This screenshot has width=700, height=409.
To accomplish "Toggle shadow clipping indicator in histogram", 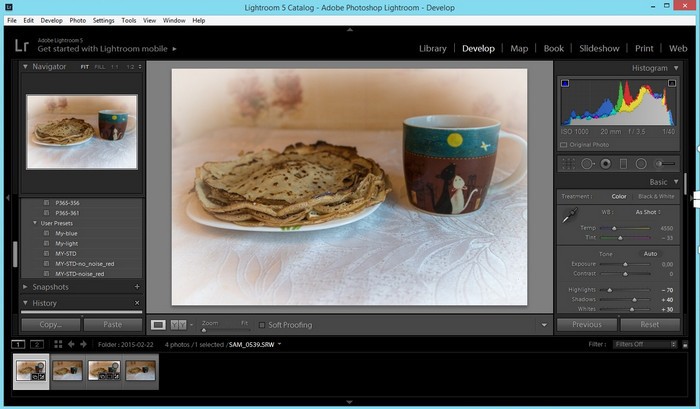I will coord(565,83).
